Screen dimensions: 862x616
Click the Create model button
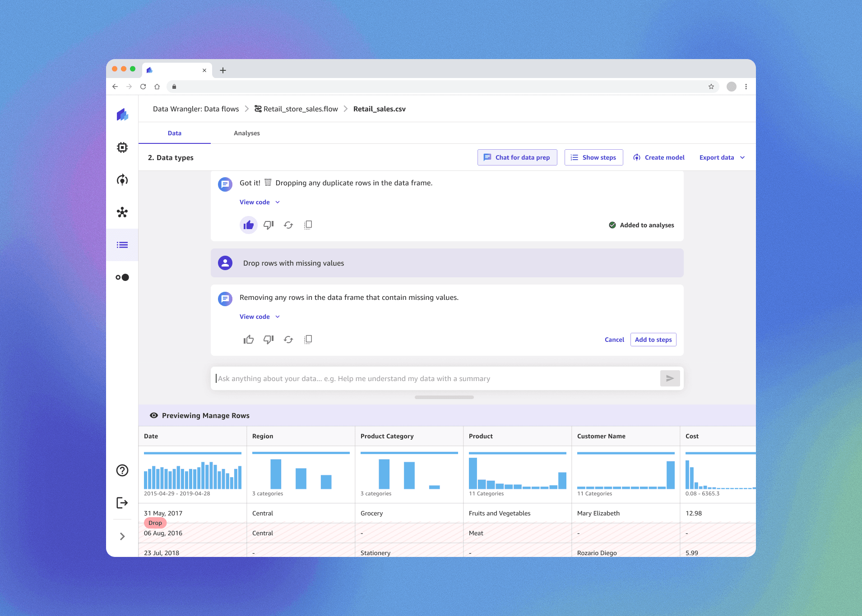659,157
